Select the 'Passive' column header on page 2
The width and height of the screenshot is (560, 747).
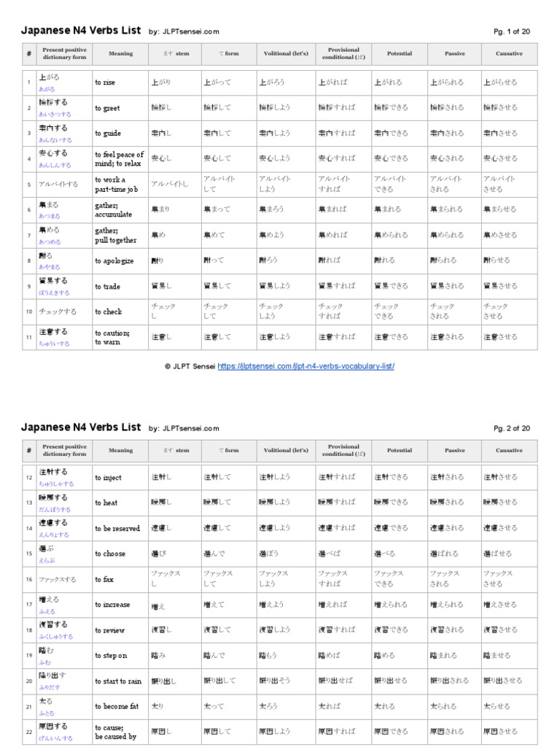(455, 450)
